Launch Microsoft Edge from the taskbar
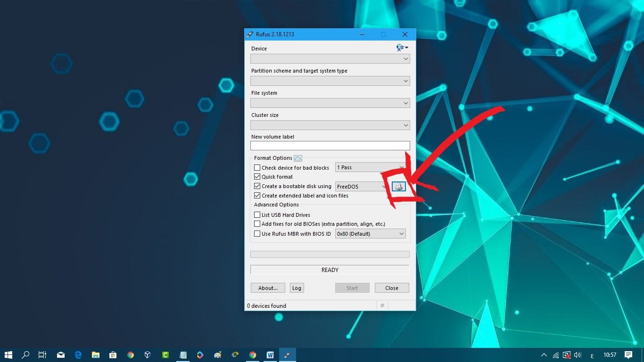 pyautogui.click(x=78, y=355)
